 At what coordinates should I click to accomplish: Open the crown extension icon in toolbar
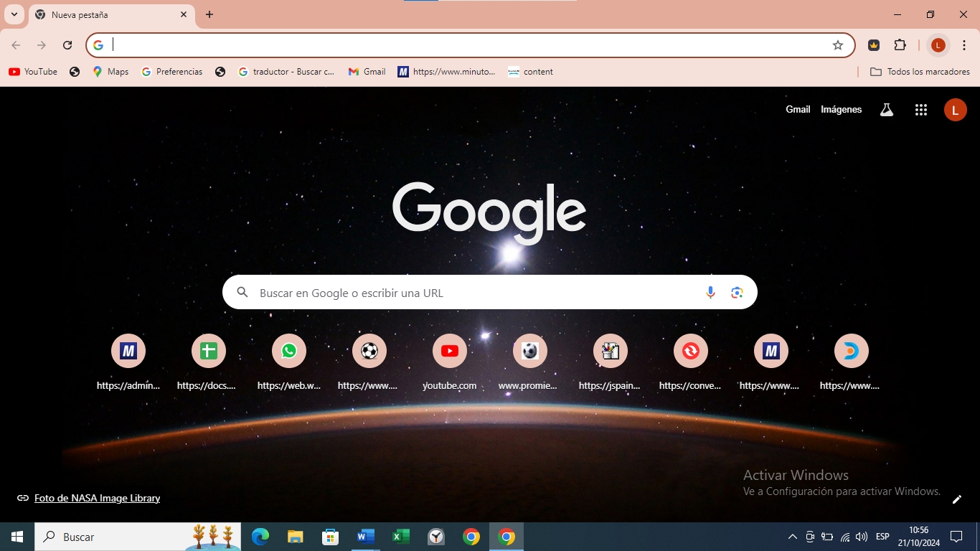click(874, 45)
